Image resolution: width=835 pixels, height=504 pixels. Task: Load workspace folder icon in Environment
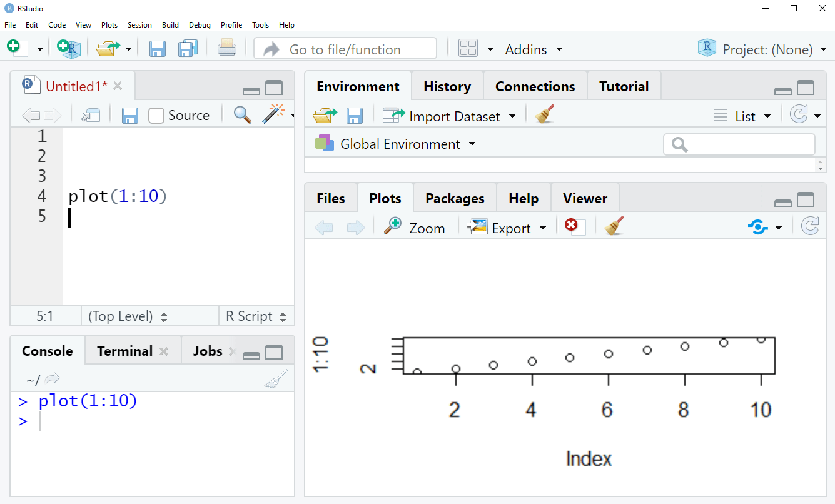[325, 115]
